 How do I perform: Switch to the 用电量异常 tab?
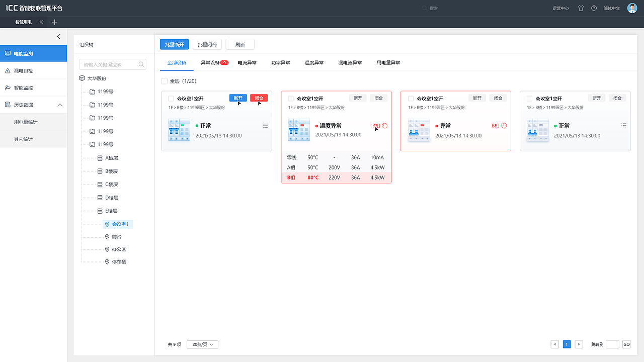[388, 63]
